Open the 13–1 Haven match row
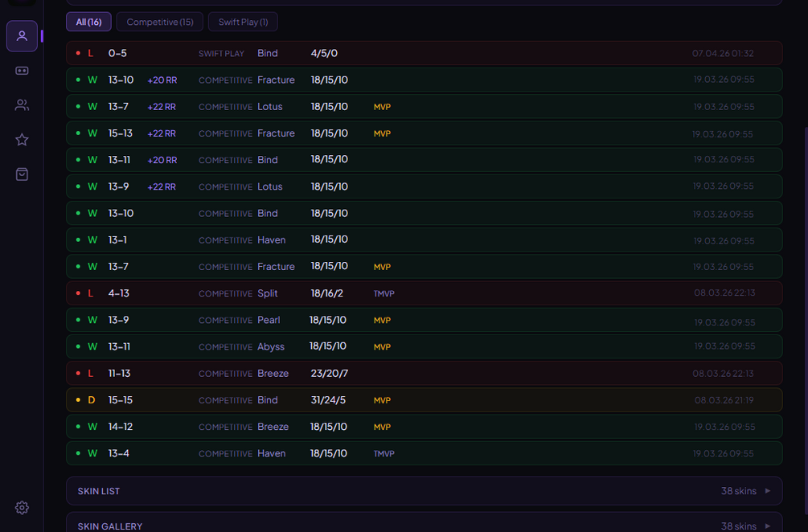Screen dimensions: 808x532 click(424, 240)
